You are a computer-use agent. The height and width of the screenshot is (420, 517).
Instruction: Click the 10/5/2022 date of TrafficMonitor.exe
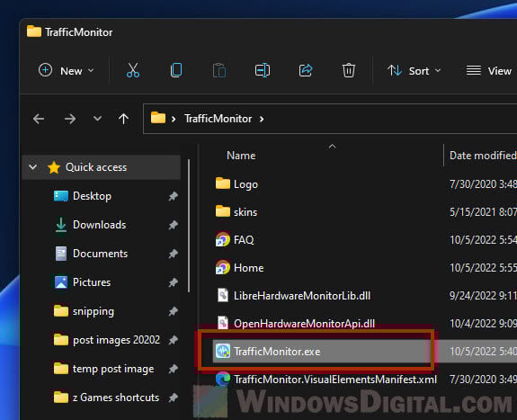point(483,352)
